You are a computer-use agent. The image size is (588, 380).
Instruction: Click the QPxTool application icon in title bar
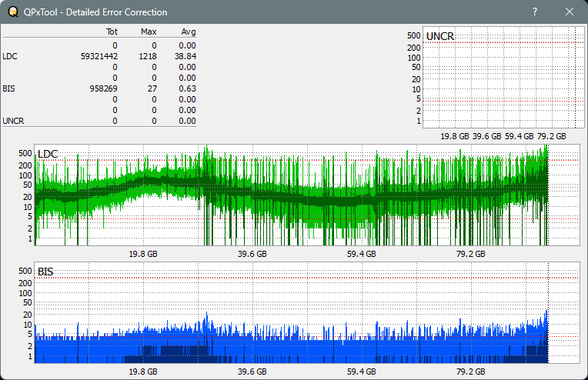13,12
